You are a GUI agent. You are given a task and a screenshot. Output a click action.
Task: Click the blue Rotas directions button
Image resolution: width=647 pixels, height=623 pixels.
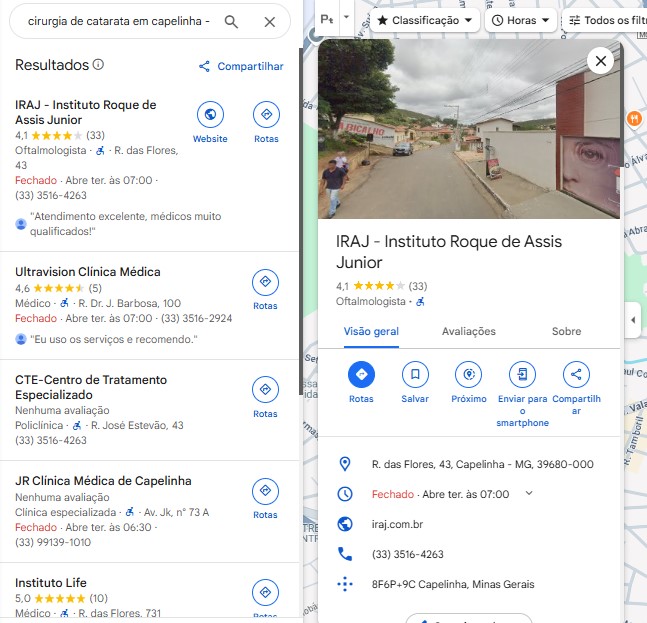(x=361, y=374)
